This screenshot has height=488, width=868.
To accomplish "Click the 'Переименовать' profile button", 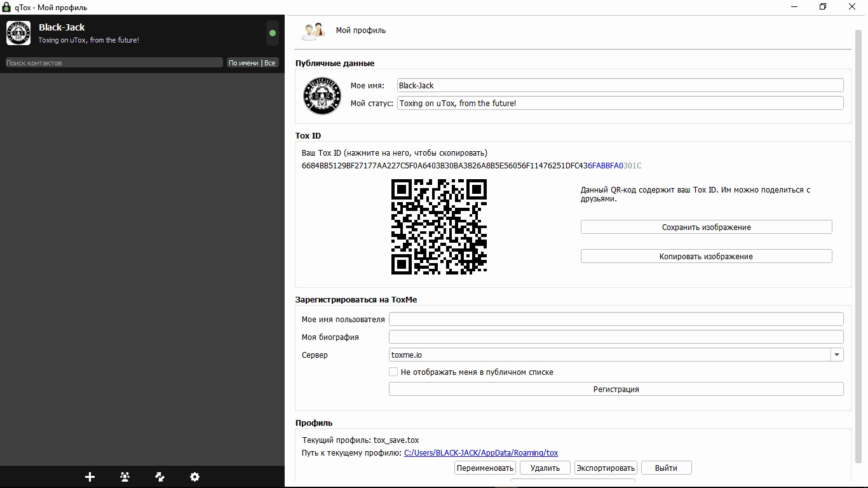I will tap(485, 468).
